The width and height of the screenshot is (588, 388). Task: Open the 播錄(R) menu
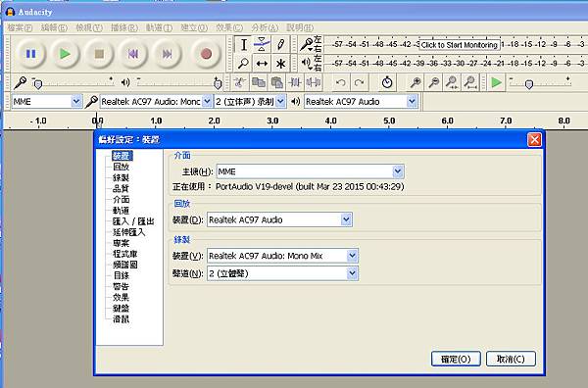tap(124, 27)
